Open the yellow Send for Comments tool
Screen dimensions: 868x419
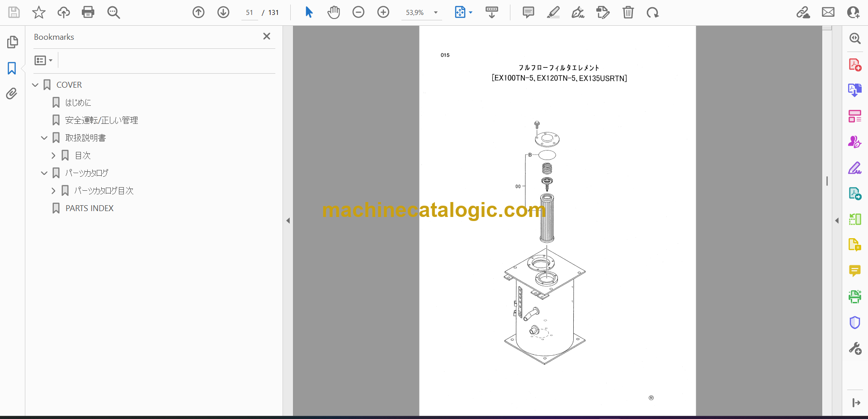point(855,245)
